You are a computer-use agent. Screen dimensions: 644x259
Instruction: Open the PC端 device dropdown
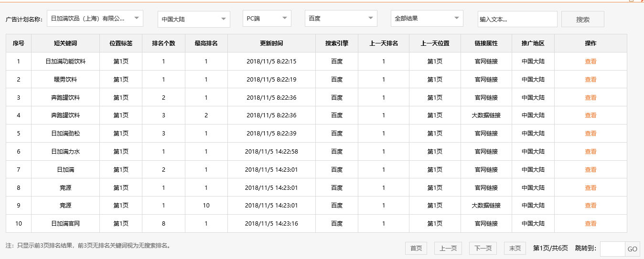coord(267,19)
